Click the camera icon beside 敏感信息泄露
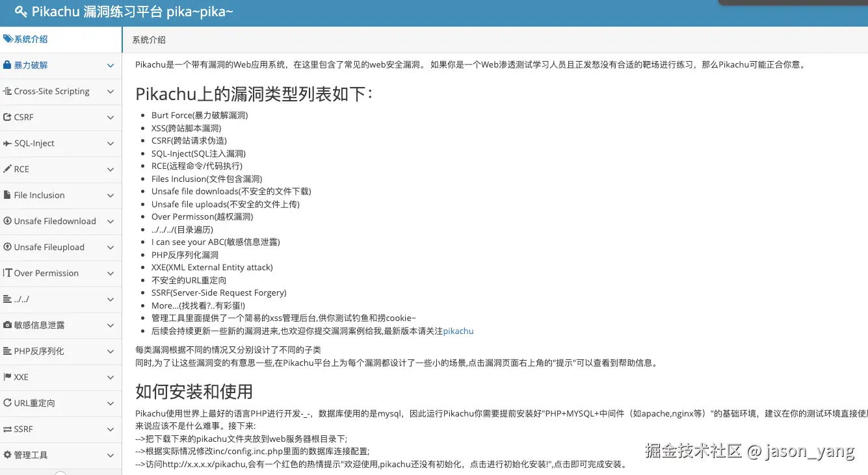The width and height of the screenshot is (868, 475). click(7, 325)
